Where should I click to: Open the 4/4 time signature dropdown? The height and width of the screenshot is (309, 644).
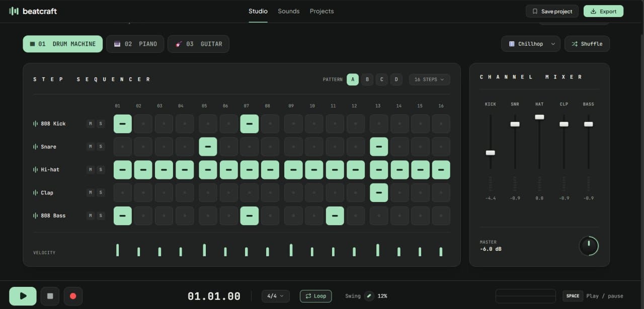click(x=276, y=296)
